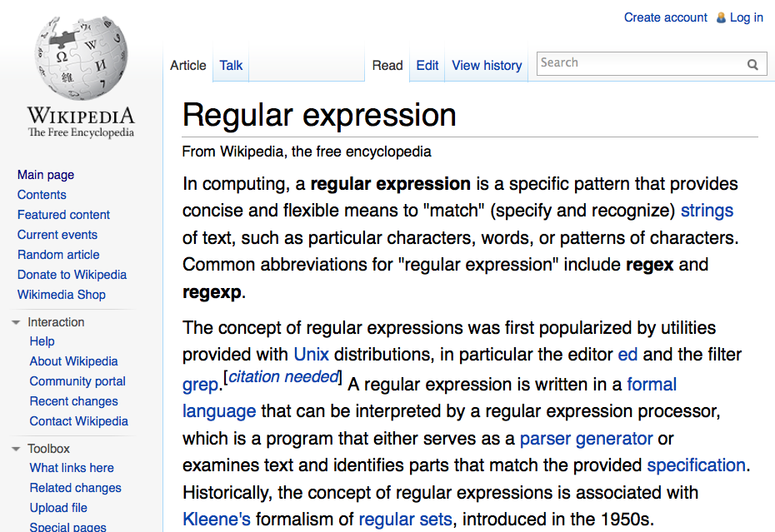Switch to the Edit tab
Viewport: 775px width, 532px height.
(427, 65)
